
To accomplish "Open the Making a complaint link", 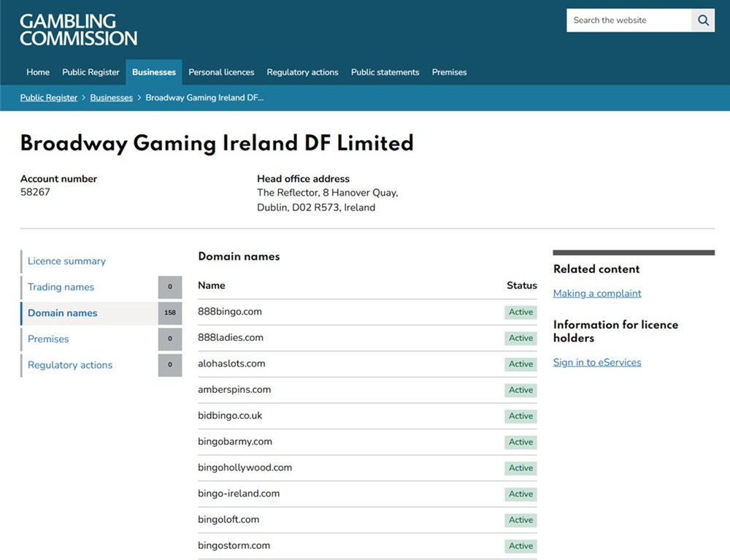I will [597, 294].
